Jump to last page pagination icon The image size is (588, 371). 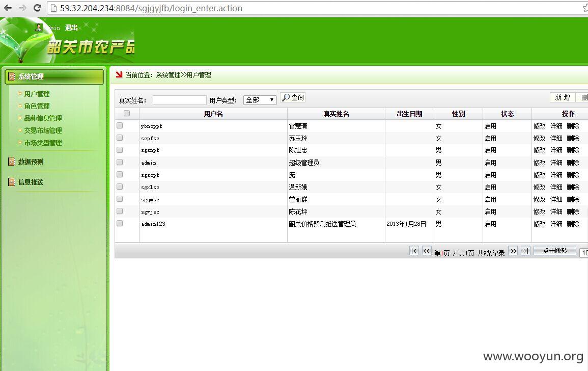pos(525,251)
